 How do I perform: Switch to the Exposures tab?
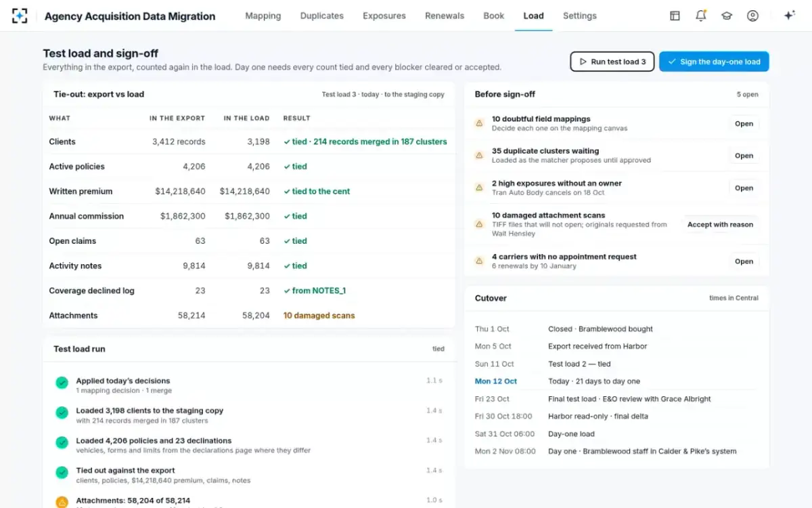pos(384,16)
